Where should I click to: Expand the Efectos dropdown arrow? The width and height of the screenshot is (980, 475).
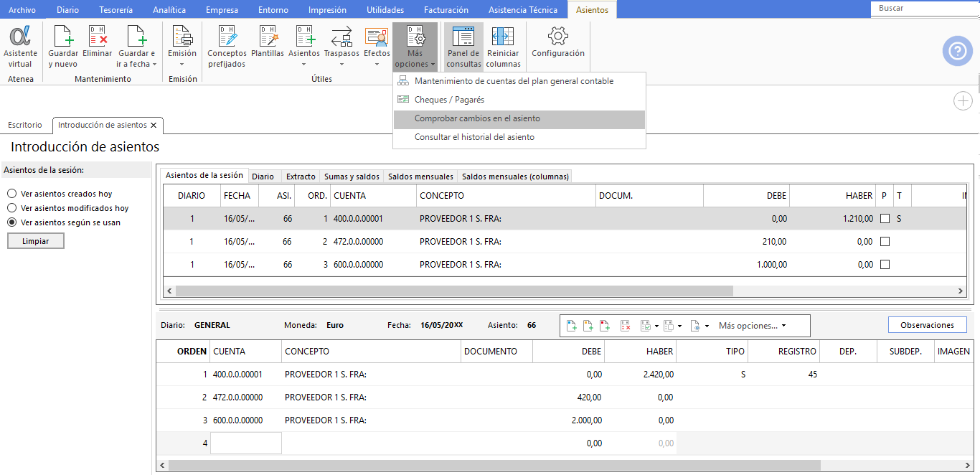(x=377, y=64)
